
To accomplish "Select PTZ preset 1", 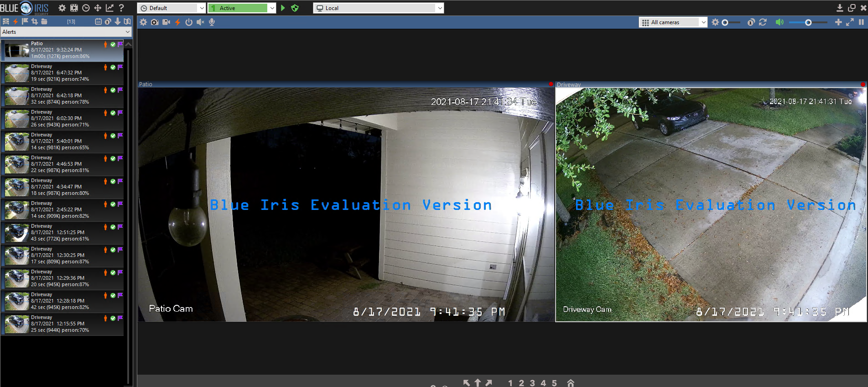I will (510, 383).
